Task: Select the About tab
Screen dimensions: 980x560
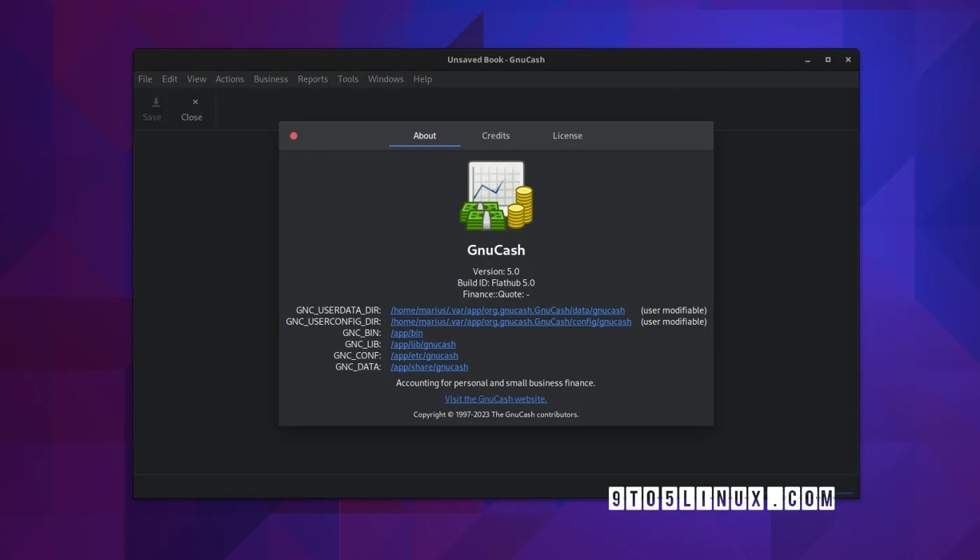Action: (x=424, y=136)
